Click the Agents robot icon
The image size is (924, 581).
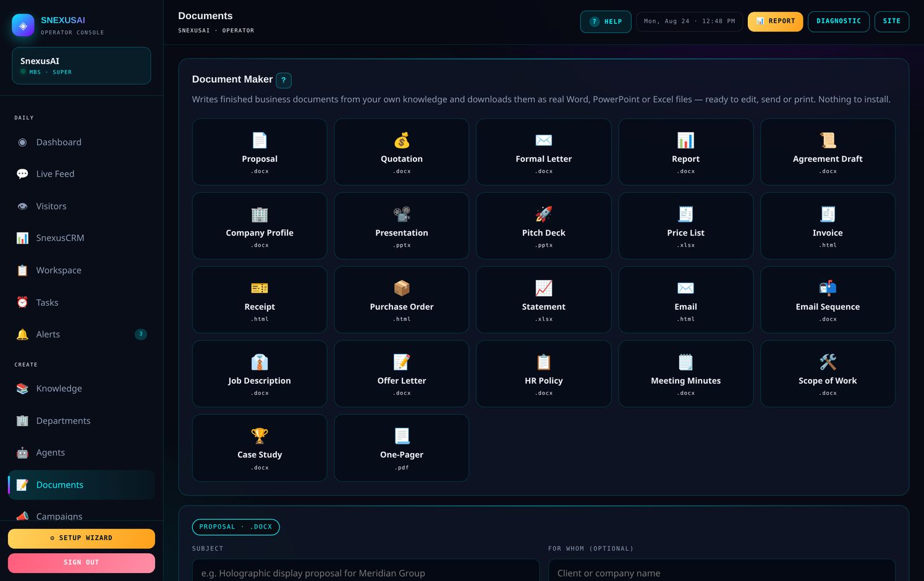tap(22, 452)
